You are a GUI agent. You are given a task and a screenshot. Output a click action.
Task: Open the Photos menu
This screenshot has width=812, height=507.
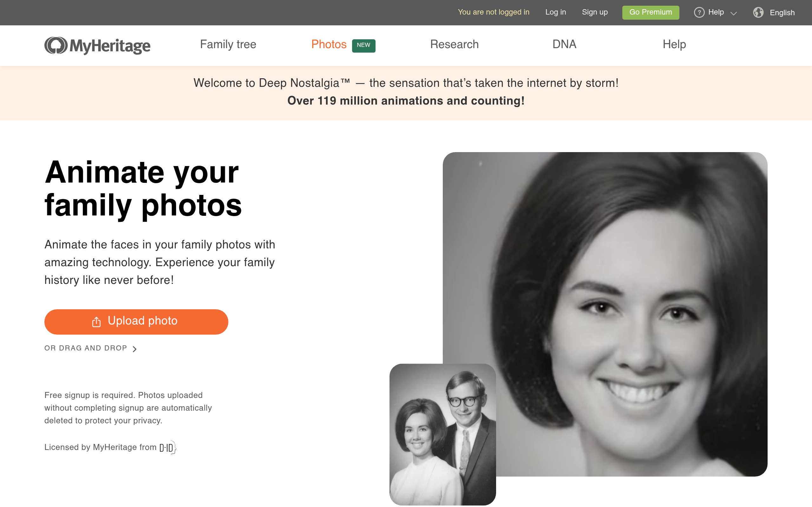pyautogui.click(x=329, y=44)
